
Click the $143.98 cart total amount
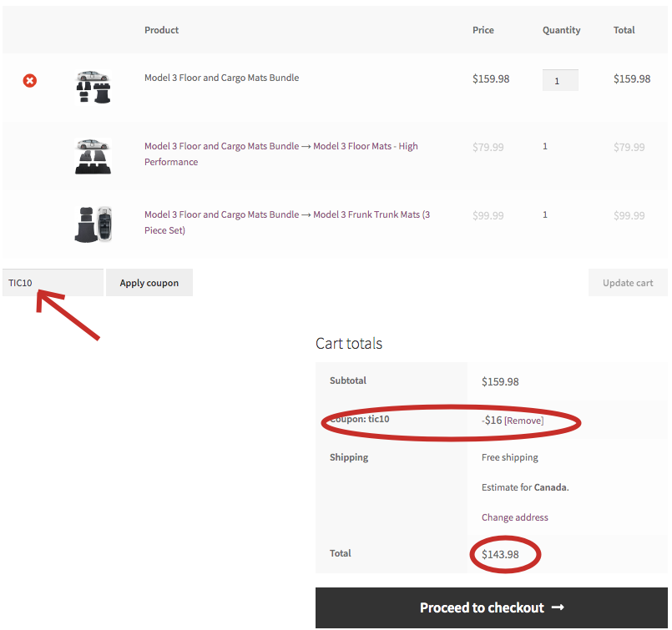coord(500,554)
